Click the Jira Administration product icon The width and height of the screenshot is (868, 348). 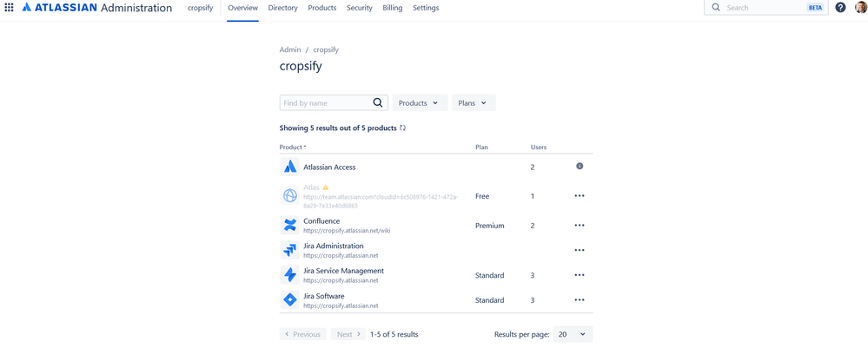click(x=289, y=250)
